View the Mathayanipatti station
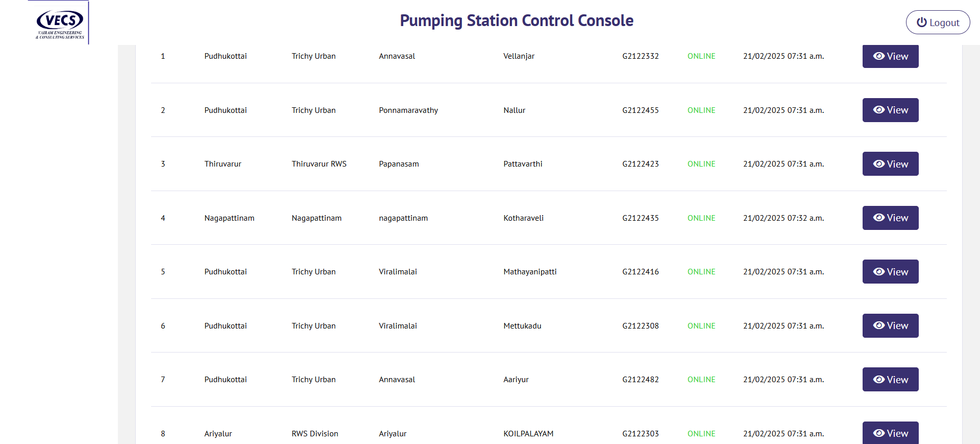This screenshot has width=980, height=444. pos(890,272)
